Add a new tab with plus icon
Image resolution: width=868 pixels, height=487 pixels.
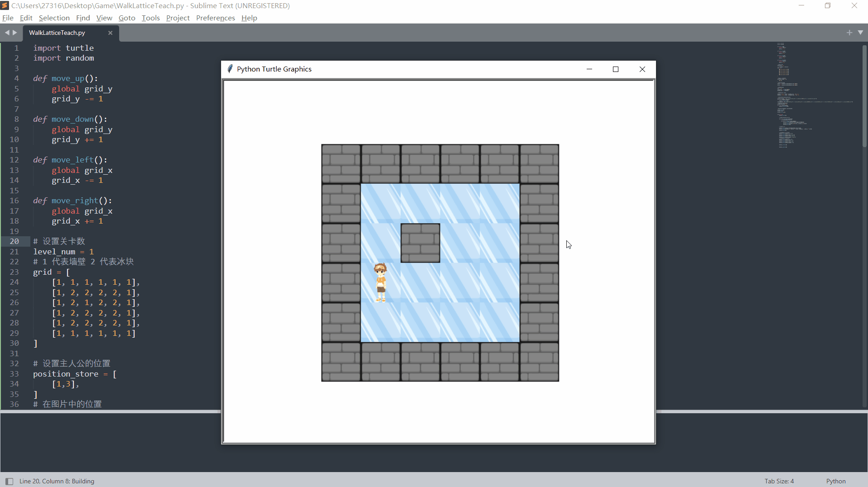click(849, 33)
